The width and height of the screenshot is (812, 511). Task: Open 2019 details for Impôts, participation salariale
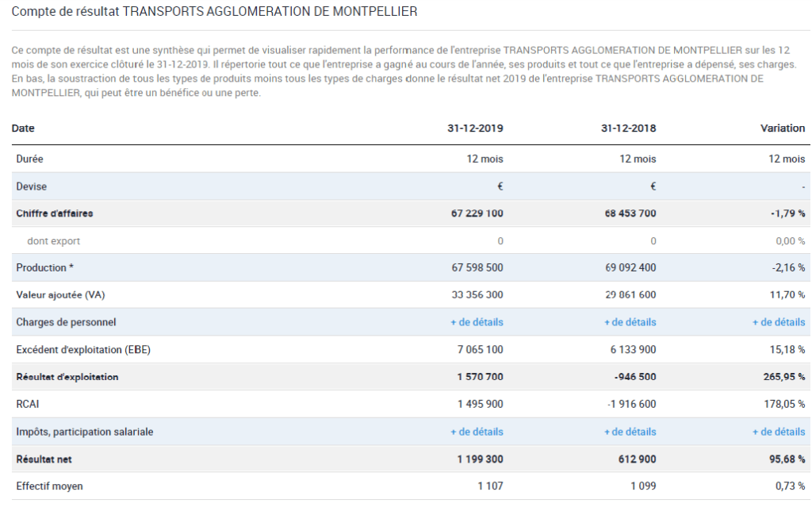click(477, 432)
